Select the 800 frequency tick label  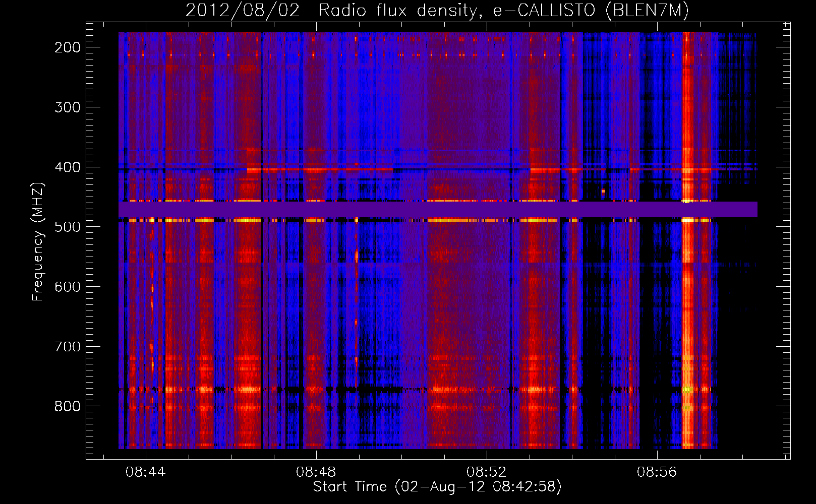pyautogui.click(x=68, y=406)
